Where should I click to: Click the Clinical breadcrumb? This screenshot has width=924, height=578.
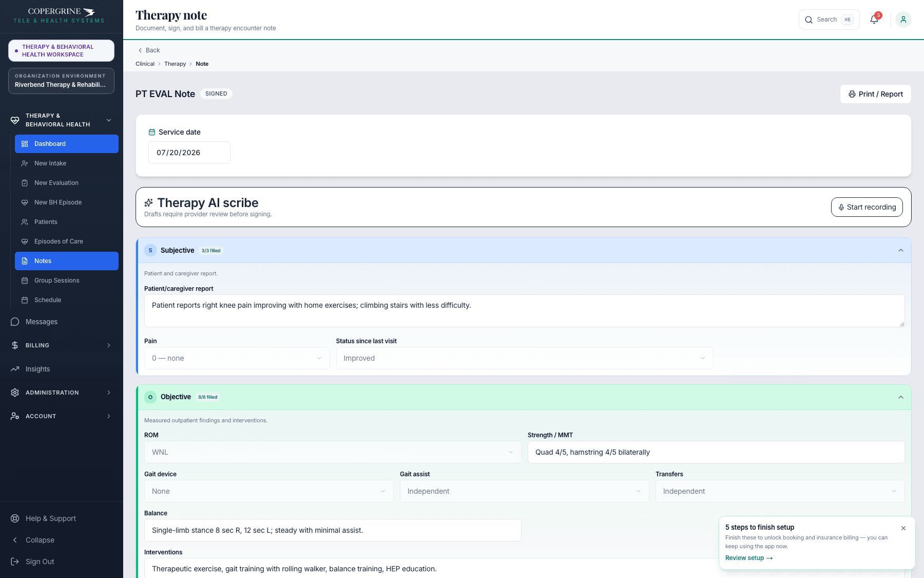(x=145, y=64)
